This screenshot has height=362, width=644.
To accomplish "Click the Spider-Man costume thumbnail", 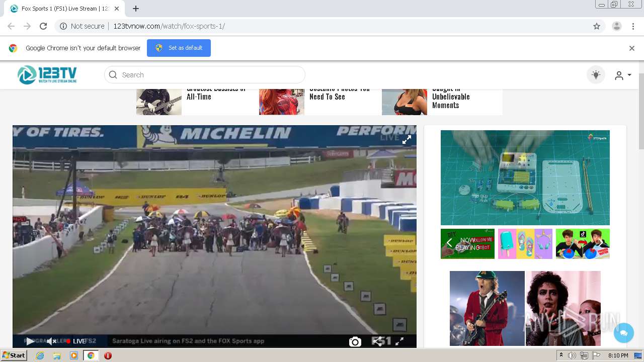I will (x=282, y=102).
